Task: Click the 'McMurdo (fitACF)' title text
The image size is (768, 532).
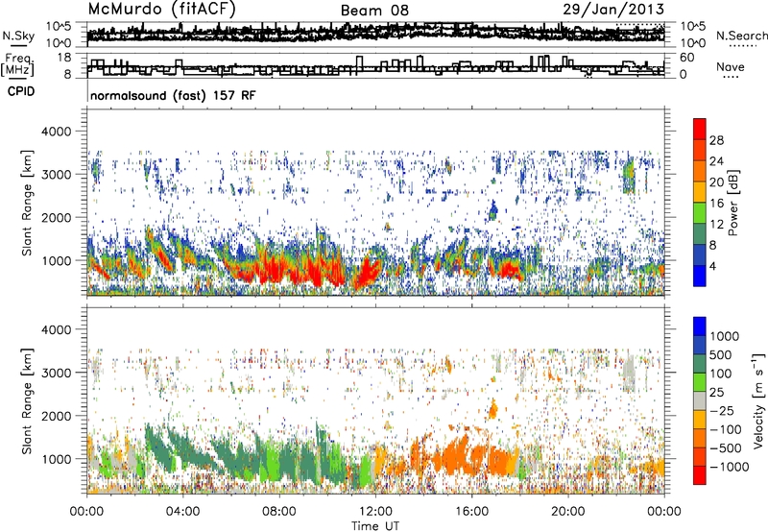Action: click(x=161, y=9)
